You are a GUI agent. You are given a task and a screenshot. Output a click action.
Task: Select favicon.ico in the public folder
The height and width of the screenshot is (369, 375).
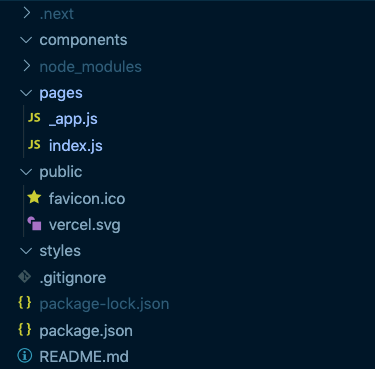tap(87, 199)
